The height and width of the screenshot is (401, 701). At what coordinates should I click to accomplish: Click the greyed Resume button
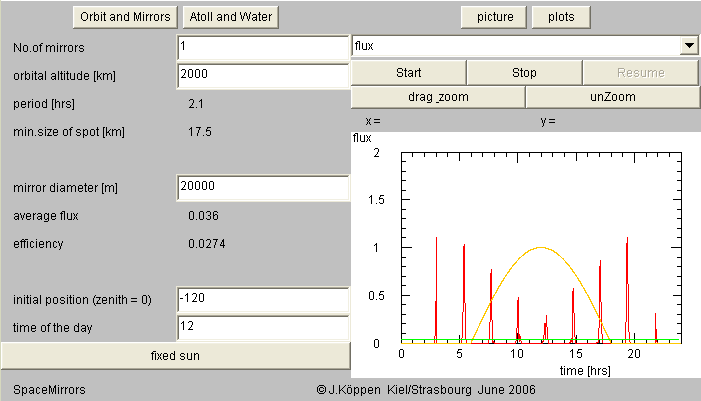[x=640, y=73]
